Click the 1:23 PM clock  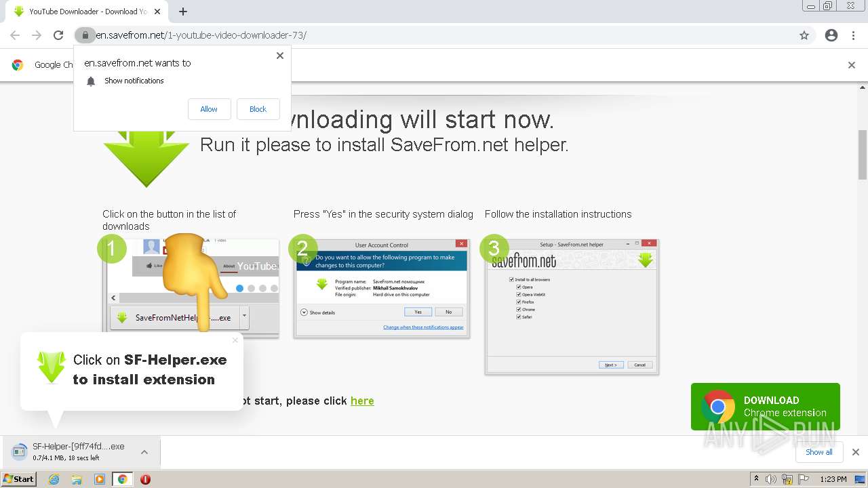point(833,479)
